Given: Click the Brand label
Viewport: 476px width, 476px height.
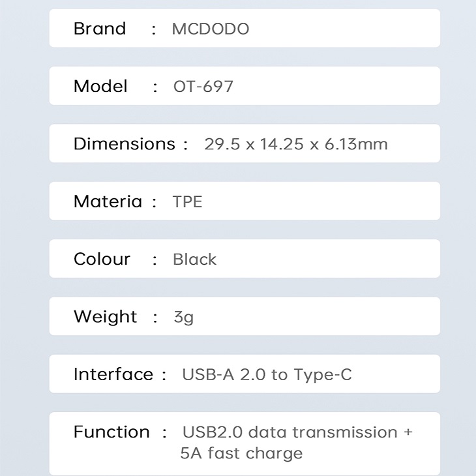Looking at the screenshot, I should pyautogui.click(x=100, y=29).
